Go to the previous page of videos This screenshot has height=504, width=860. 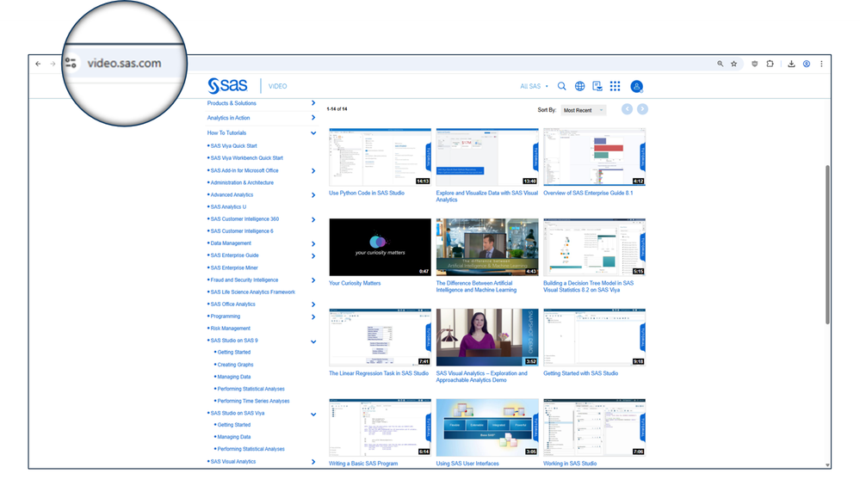pos(627,109)
